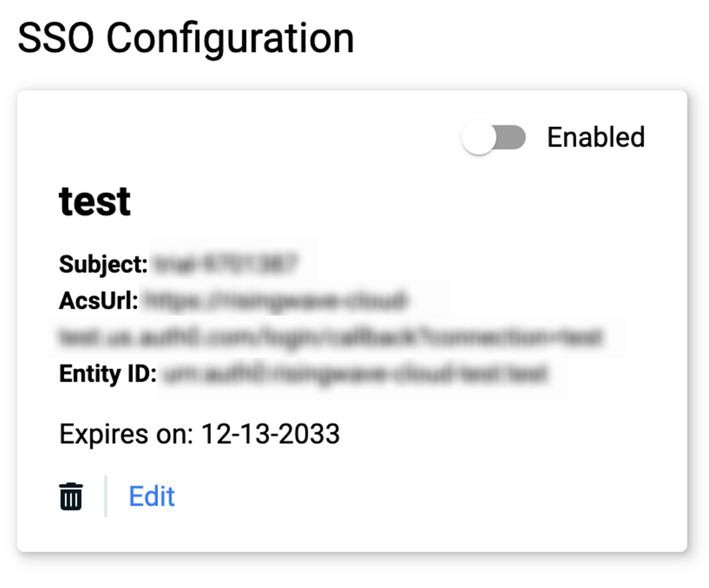Select the test configuration name
Viewport: 709px width, 588px height.
(95, 201)
